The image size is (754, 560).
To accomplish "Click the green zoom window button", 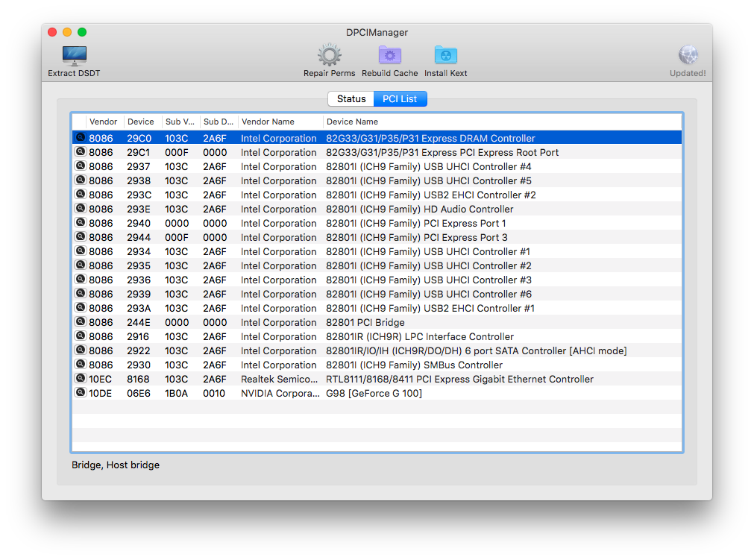I will (82, 32).
